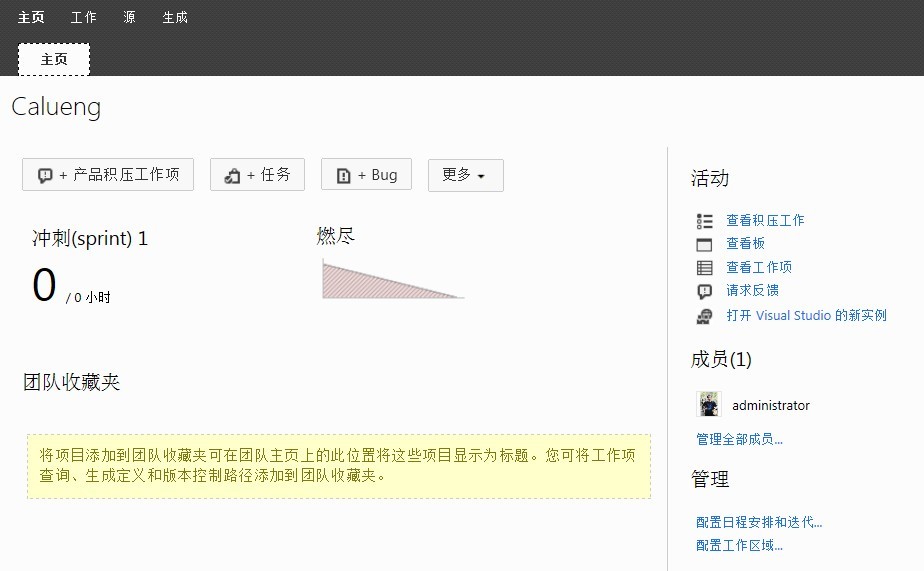Viewport: 924px width, 571px height.
Task: Select the 主页 sub-tab with dashed outline
Action: click(54, 60)
